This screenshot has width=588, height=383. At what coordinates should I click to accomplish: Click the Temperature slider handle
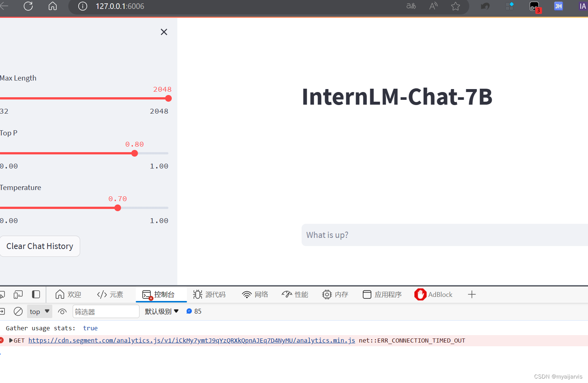tap(118, 208)
